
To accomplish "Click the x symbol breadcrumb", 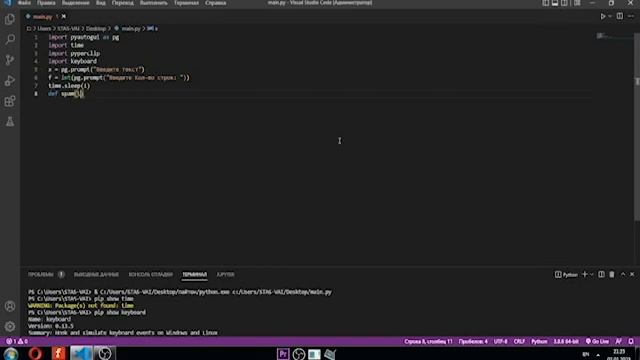I will (x=153, y=29).
